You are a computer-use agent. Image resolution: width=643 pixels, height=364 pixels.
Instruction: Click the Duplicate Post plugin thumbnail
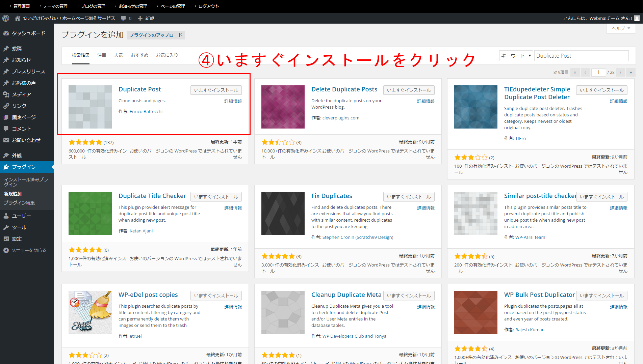[90, 107]
